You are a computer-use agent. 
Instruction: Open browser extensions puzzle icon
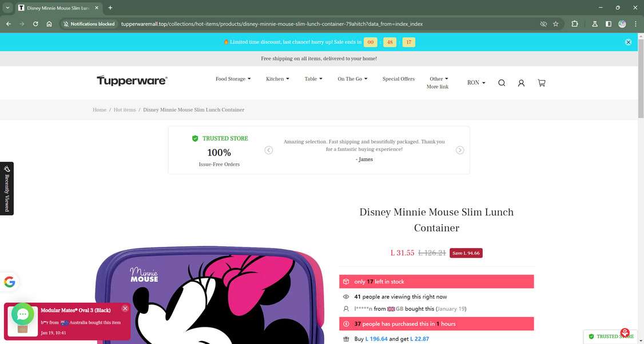tap(575, 24)
